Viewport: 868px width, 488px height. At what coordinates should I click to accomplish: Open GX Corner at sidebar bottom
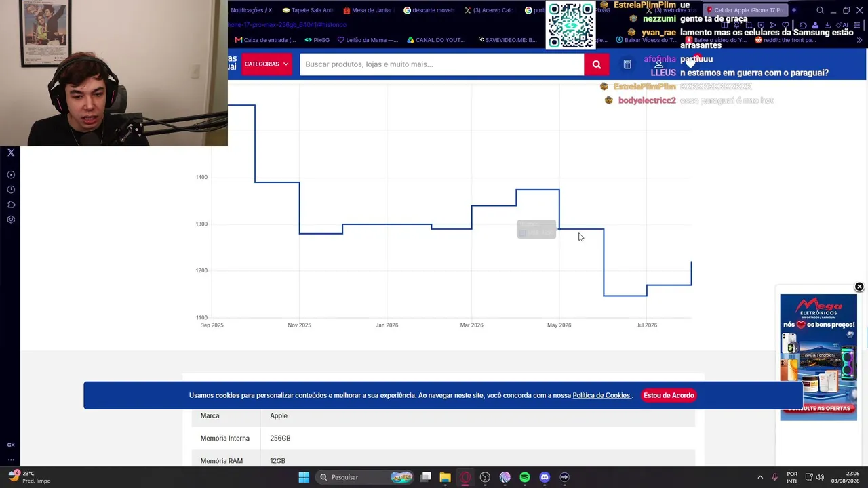pos(11,445)
